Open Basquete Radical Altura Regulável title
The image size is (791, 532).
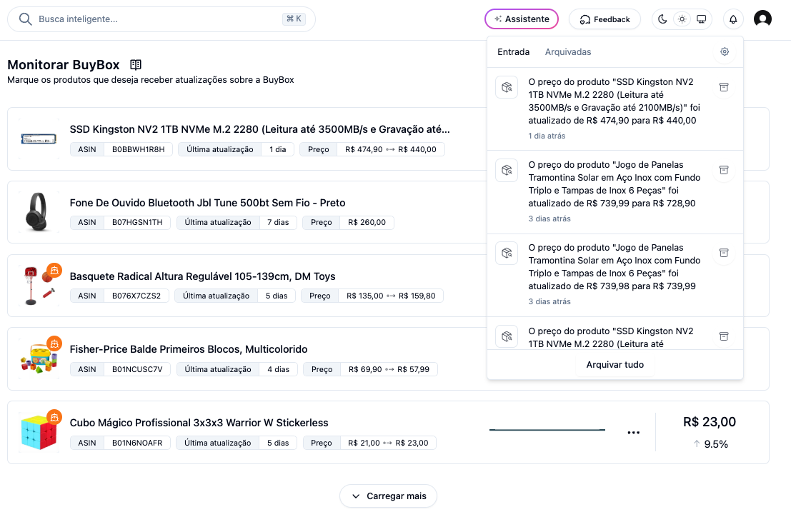(x=202, y=276)
